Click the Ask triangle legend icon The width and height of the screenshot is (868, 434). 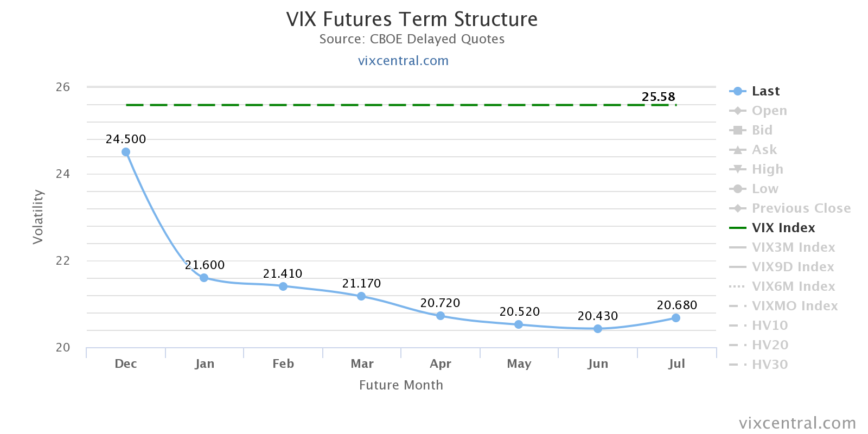point(738,150)
